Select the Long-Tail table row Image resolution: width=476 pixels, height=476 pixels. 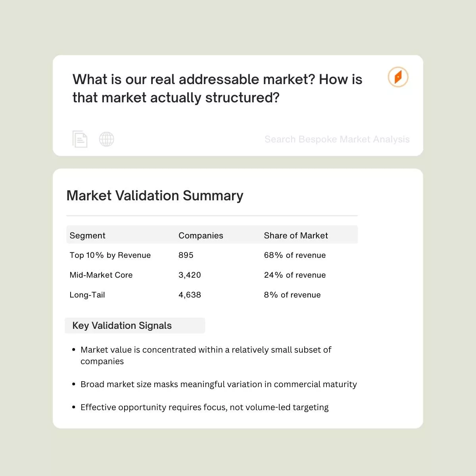[x=87, y=295]
